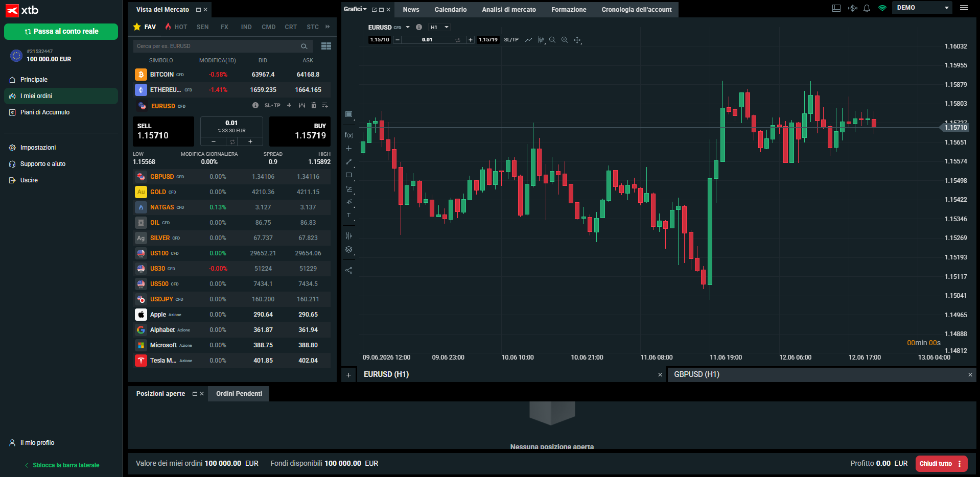Zoom out the EURUSD chart

(x=552, y=40)
